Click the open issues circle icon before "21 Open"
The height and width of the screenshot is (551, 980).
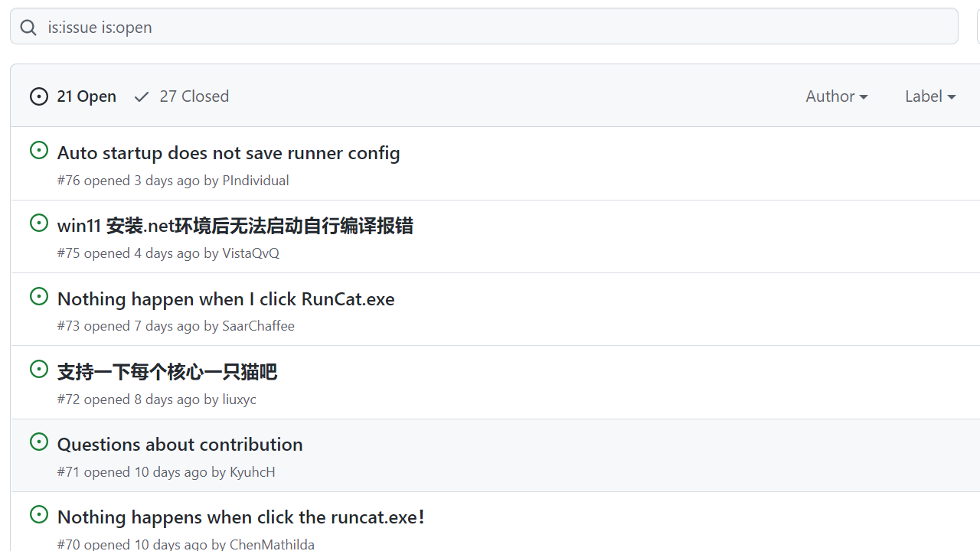(x=38, y=96)
